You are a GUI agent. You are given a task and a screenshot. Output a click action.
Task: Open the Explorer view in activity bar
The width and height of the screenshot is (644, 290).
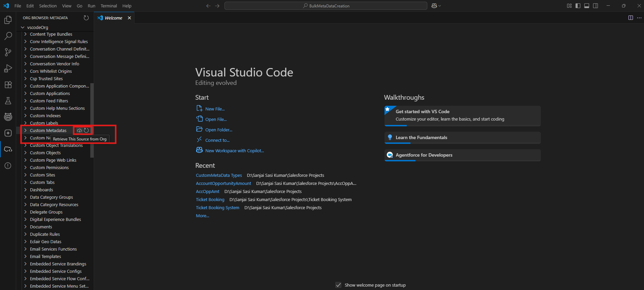click(8, 20)
